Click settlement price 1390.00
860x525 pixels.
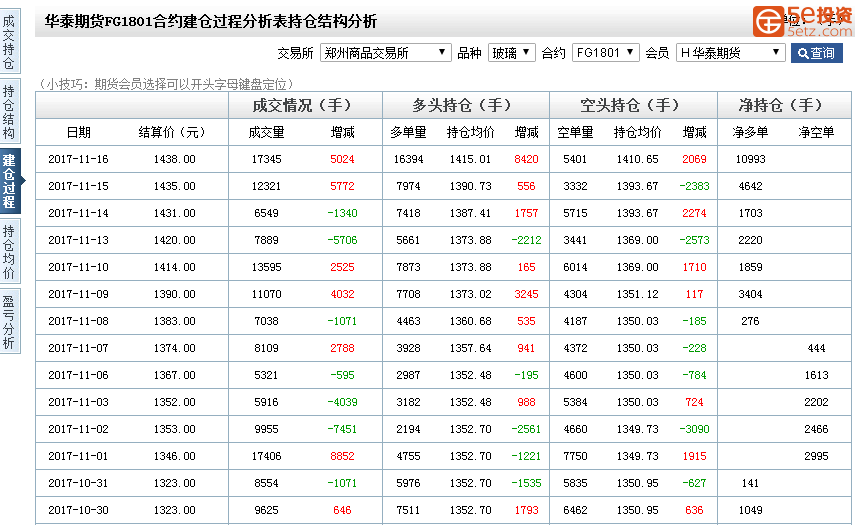174,294
